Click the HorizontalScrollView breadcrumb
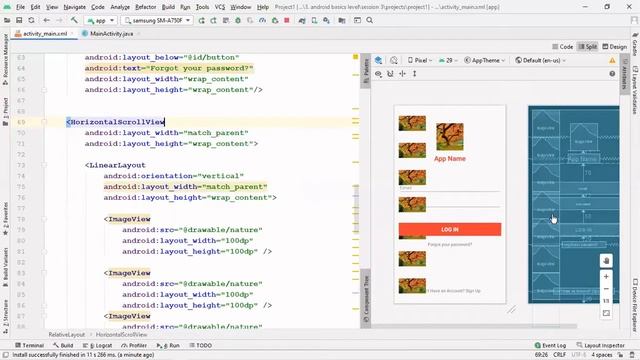Image resolution: width=640 pixels, height=360 pixels. click(122, 335)
